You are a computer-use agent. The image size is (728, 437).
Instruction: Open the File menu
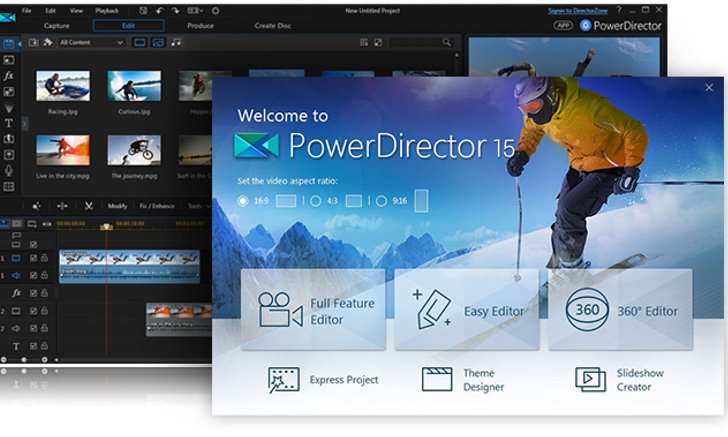point(26,10)
